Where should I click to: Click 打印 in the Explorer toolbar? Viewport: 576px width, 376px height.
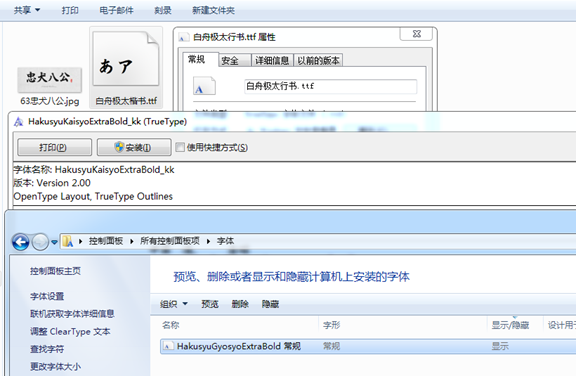coord(70,10)
